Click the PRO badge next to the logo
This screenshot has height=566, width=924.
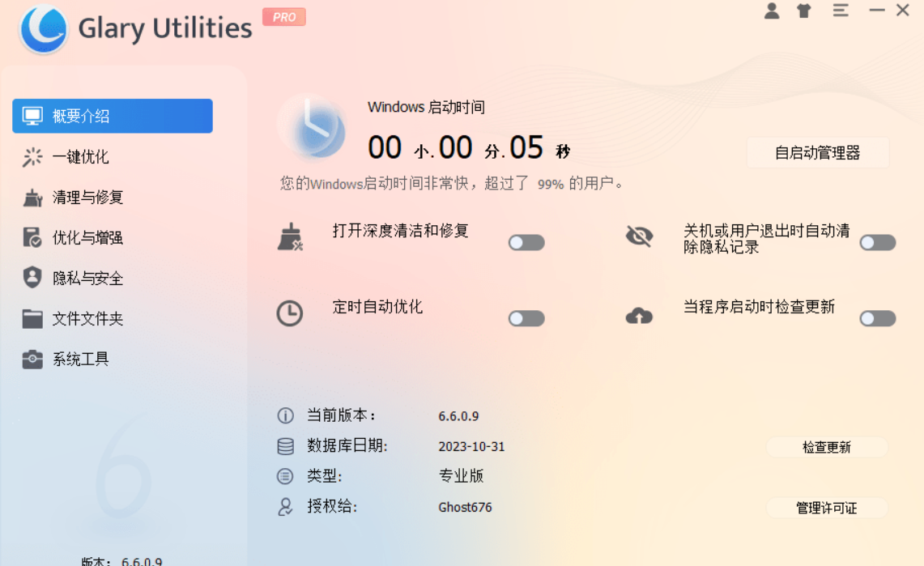click(283, 17)
